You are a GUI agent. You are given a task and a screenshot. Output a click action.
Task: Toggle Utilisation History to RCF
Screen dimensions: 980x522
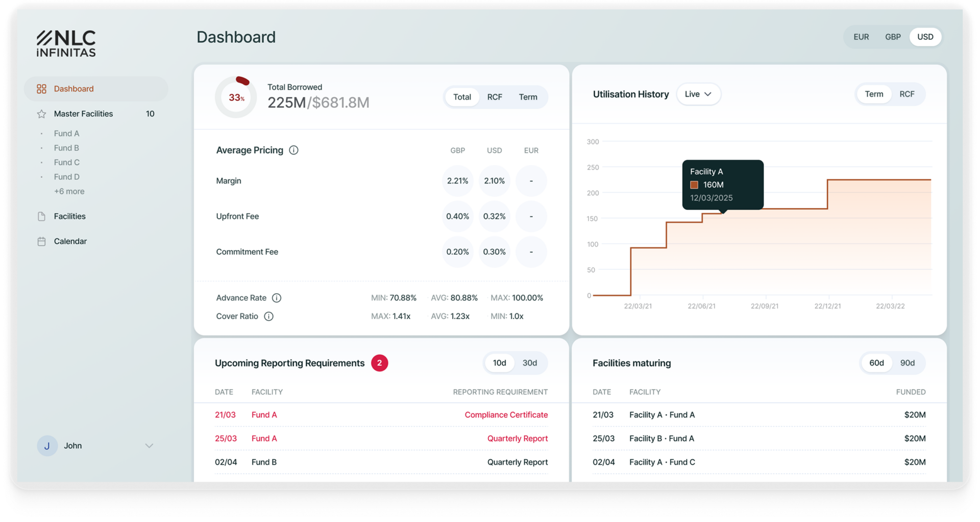coord(906,94)
